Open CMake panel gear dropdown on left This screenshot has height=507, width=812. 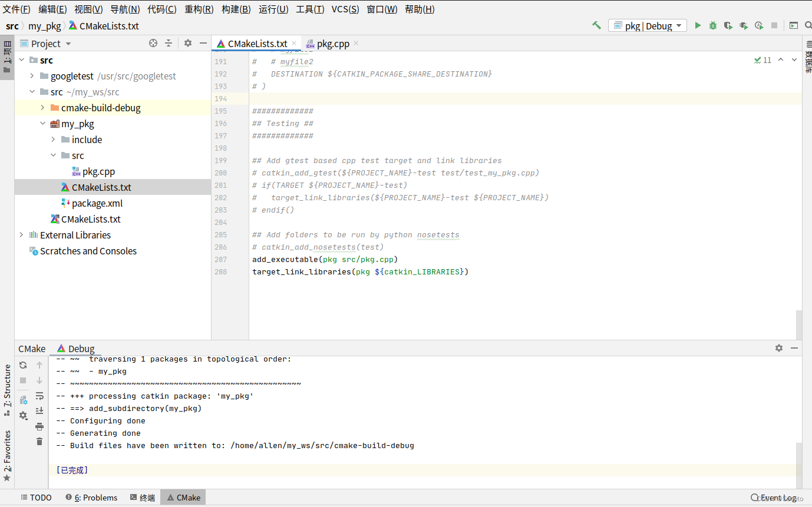point(24,415)
